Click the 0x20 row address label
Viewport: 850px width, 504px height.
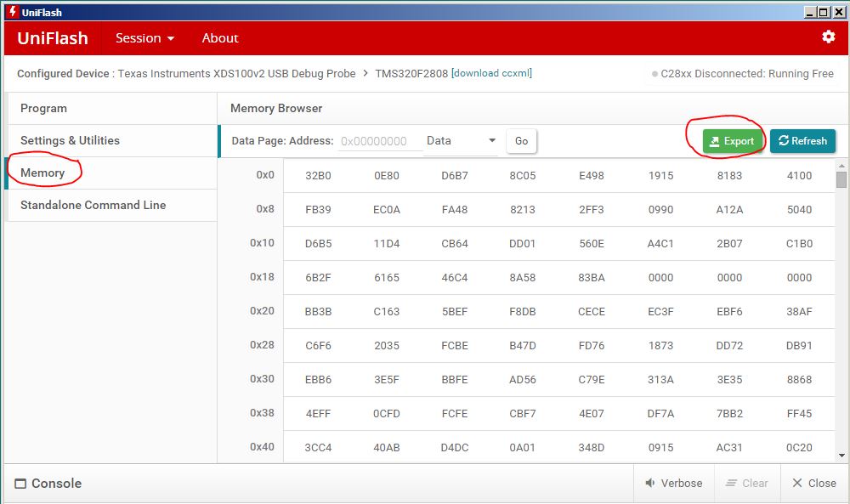(x=262, y=311)
